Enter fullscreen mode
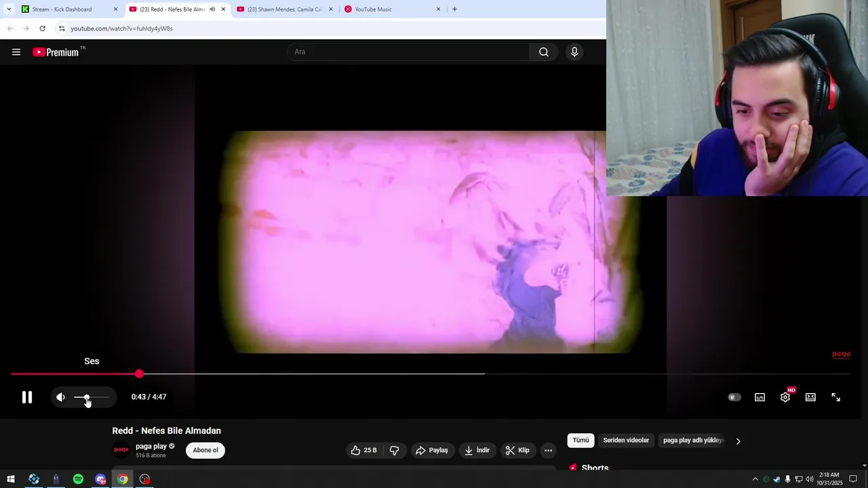The image size is (868, 488). coord(836,397)
